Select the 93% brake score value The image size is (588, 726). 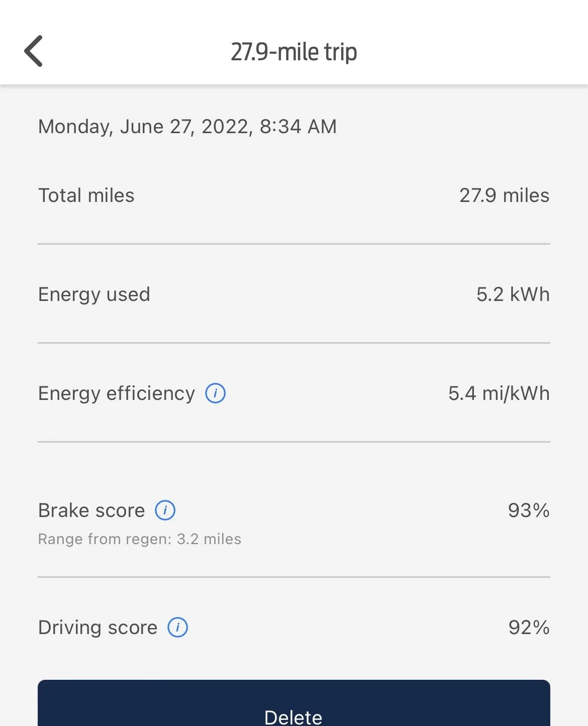pos(529,510)
